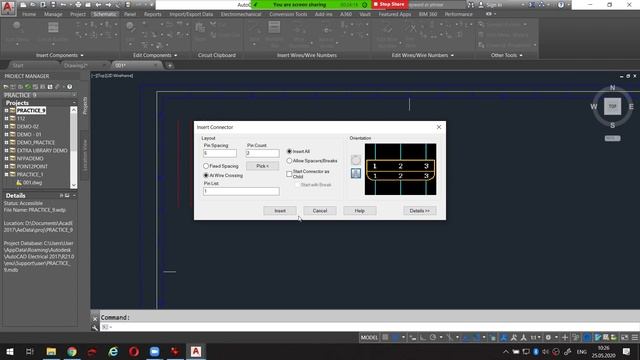Toggle ortho mode in status bar
This screenshot has height=360, width=640.
tap(423, 337)
